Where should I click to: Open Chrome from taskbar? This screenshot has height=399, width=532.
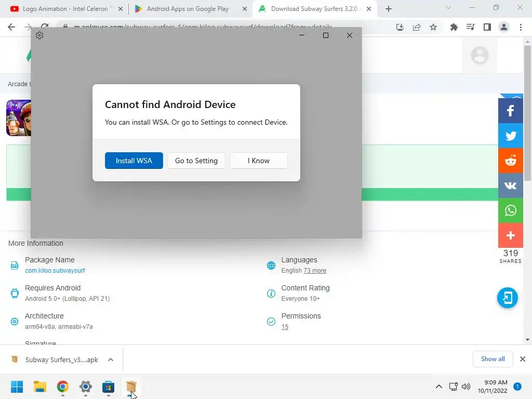63,387
